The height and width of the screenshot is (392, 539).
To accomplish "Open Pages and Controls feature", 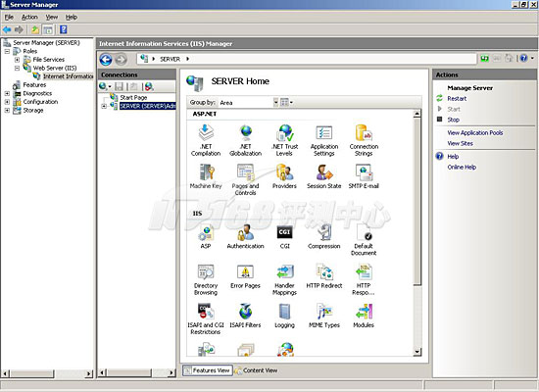I will (x=245, y=179).
